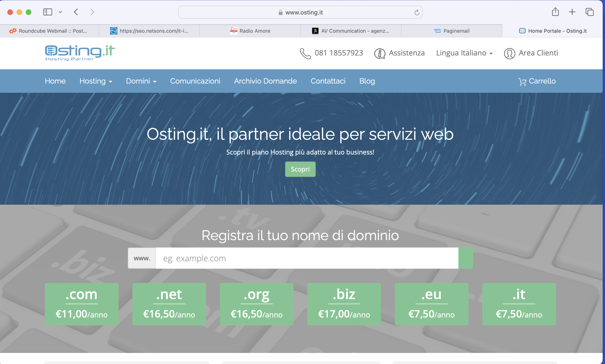This screenshot has width=605, height=364.
Task: Select the .it €7,50/anno tile
Action: [519, 304]
